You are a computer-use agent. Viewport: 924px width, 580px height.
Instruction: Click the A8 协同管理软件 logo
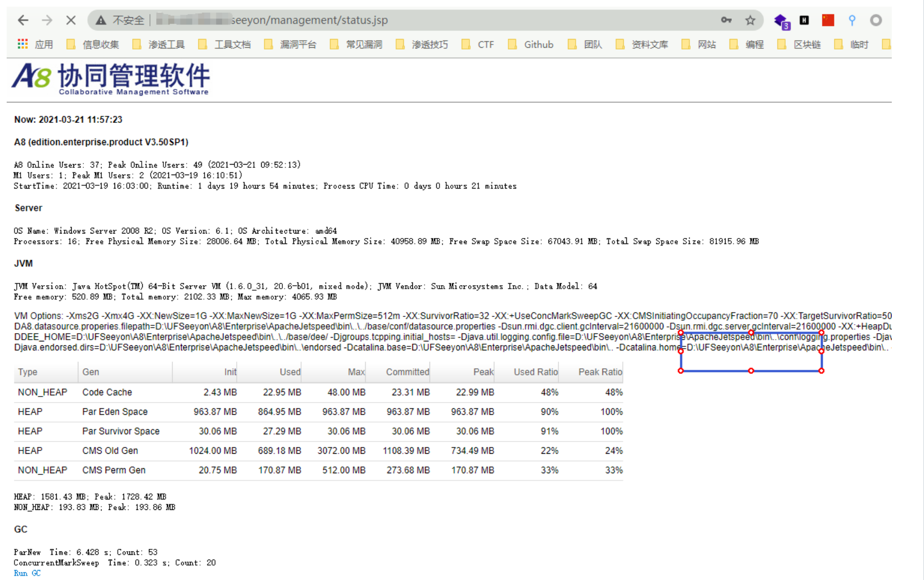point(111,78)
